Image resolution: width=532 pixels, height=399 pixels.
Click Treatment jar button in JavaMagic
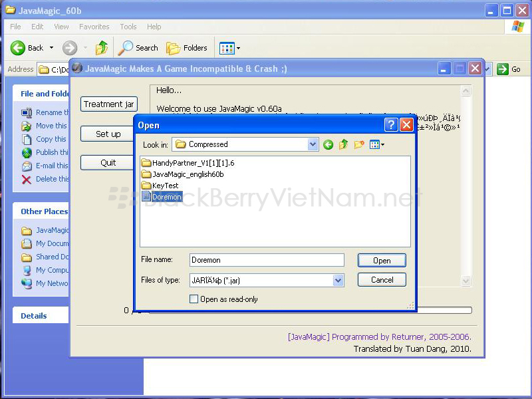click(x=109, y=104)
